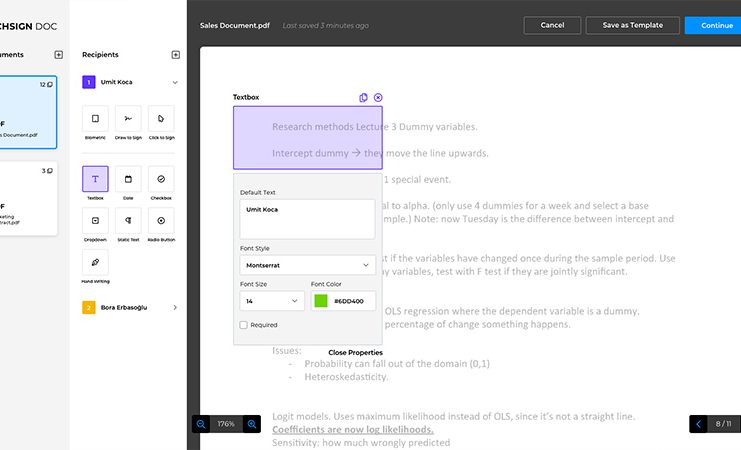Toggle the Required checkbox

(x=243, y=325)
